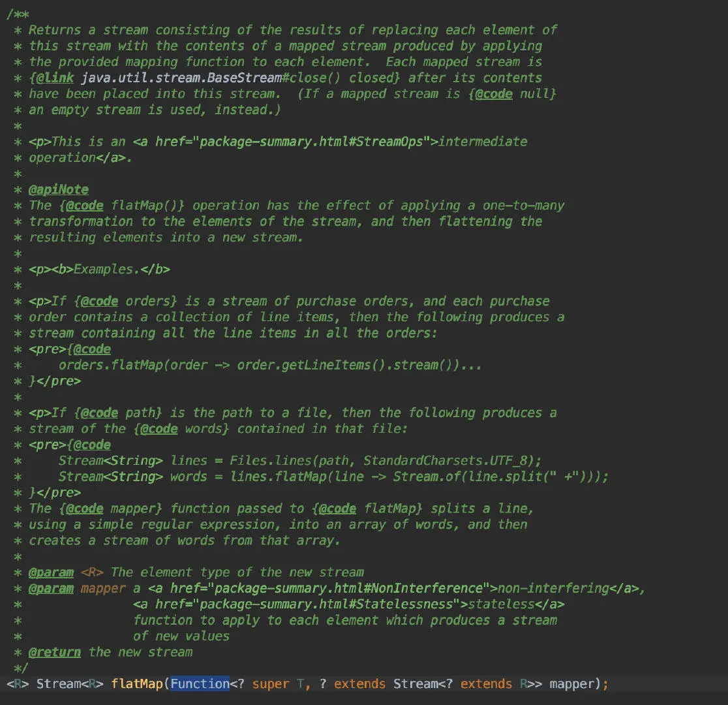The height and width of the screenshot is (705, 728).
Task: Click the opening /** comment marker
Action: pyautogui.click(x=18, y=14)
